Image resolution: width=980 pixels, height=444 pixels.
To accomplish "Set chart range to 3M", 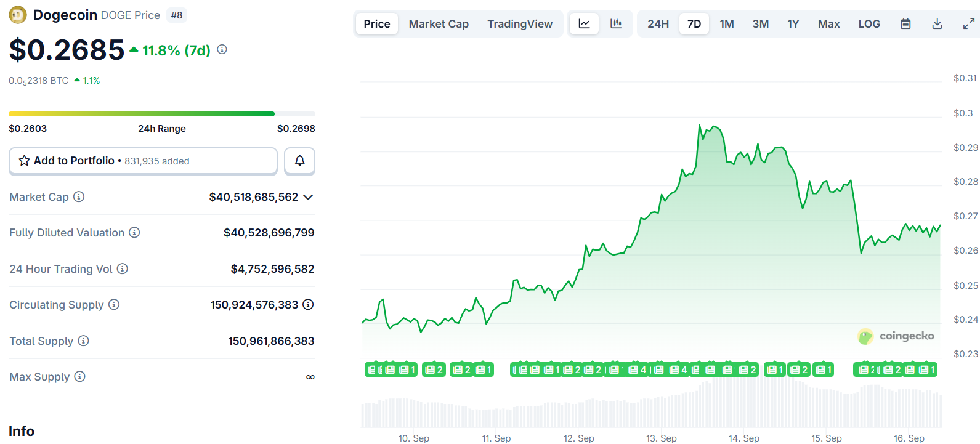I will (761, 24).
